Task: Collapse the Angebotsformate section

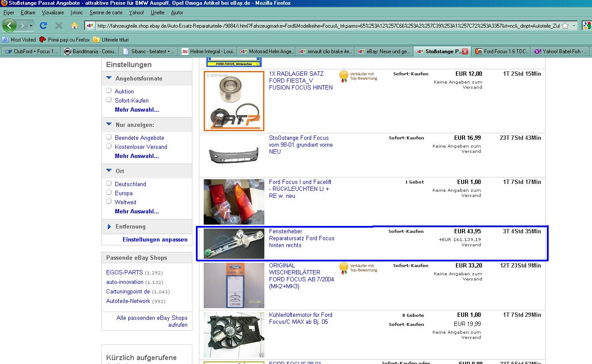Action: [109, 78]
